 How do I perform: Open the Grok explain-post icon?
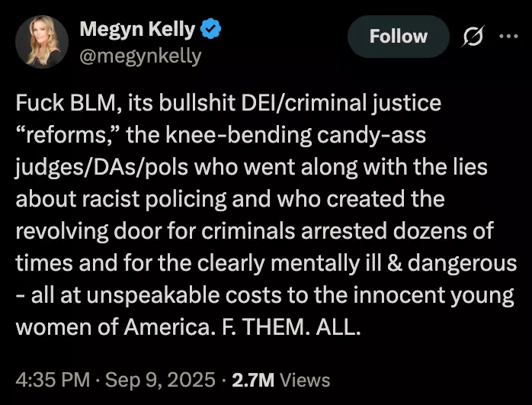coord(473,37)
